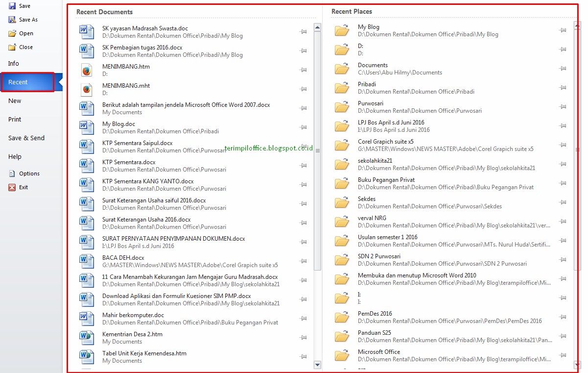The width and height of the screenshot is (588, 373).
Task: Pin SK Pembagian tugas 2016.docx to the list
Action: (303, 50)
